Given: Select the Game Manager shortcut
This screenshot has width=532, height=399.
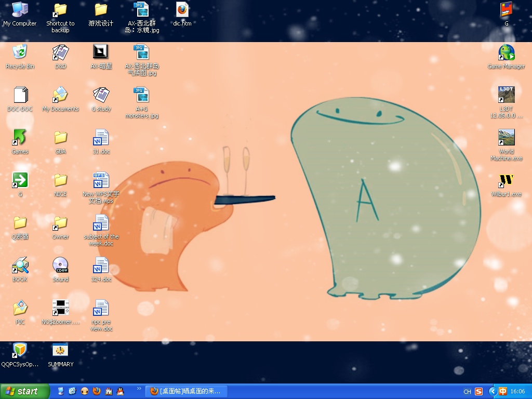Looking at the screenshot, I should [x=506, y=57].
